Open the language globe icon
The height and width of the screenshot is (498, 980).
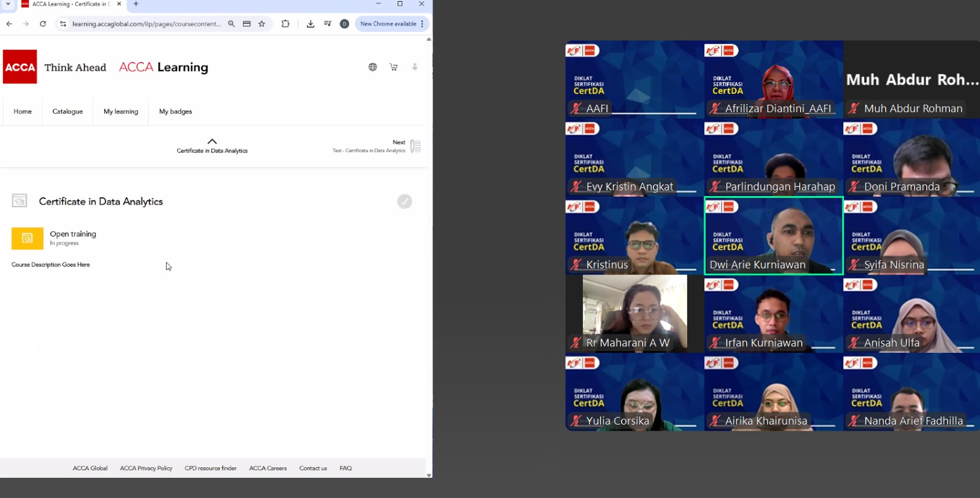tap(372, 67)
